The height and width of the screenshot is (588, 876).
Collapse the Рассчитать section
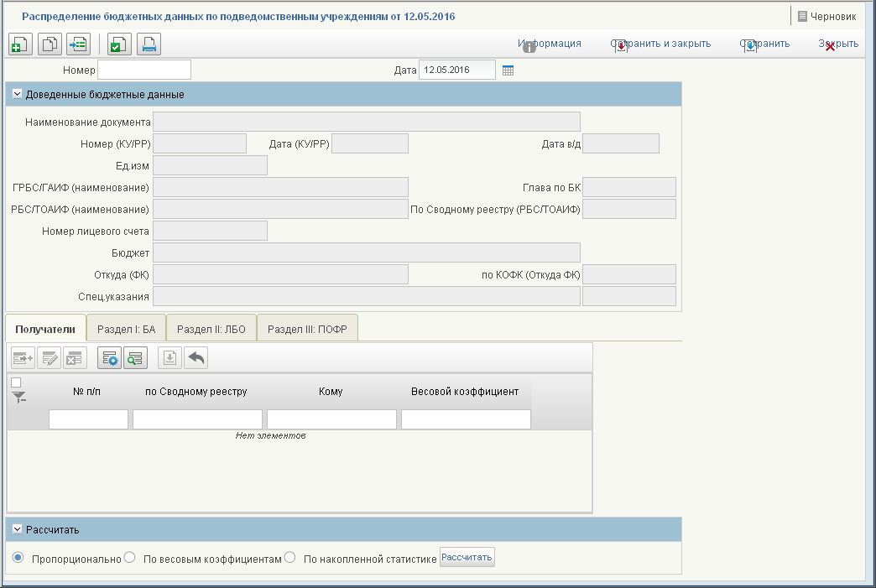pos(18,529)
